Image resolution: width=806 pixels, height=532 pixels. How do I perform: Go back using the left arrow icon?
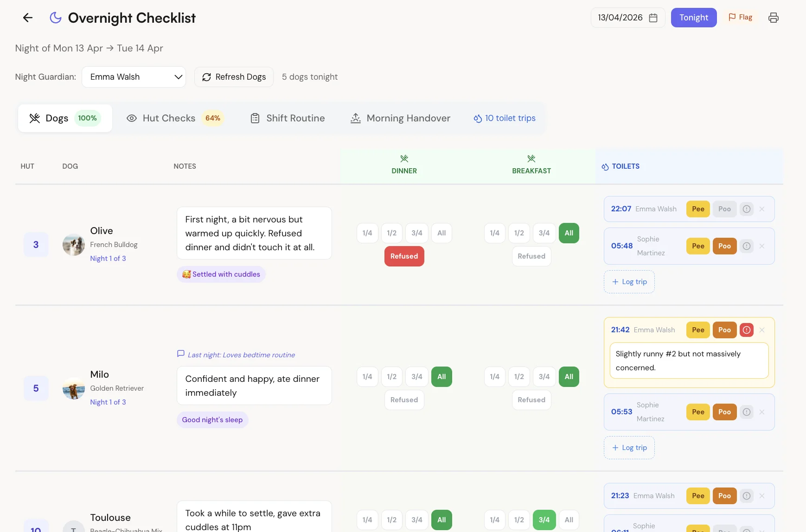click(x=28, y=18)
